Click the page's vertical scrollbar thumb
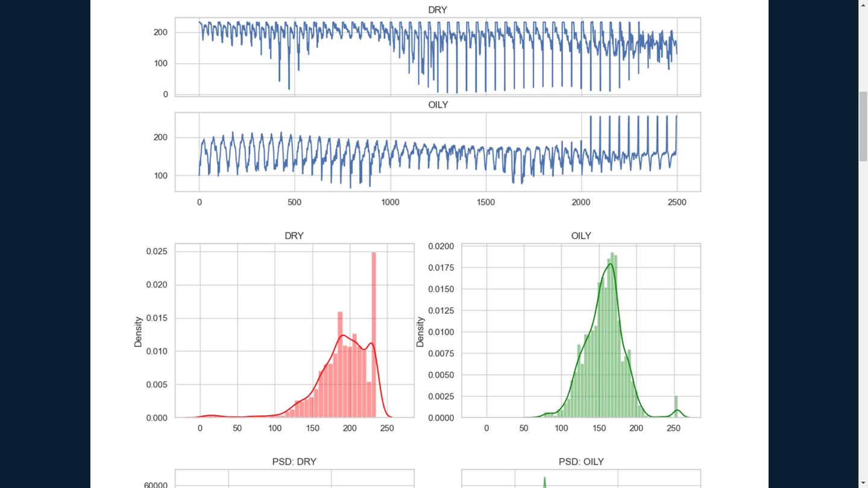868x488 pixels. coord(863,127)
